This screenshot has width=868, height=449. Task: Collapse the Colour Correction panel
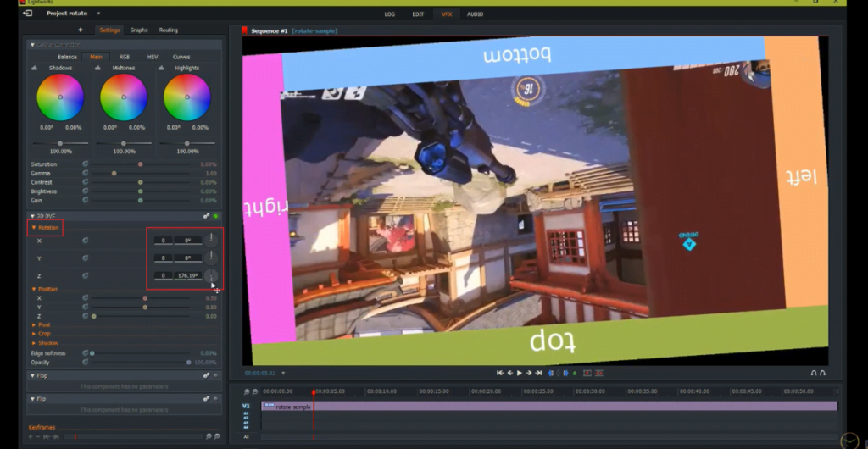[32, 45]
